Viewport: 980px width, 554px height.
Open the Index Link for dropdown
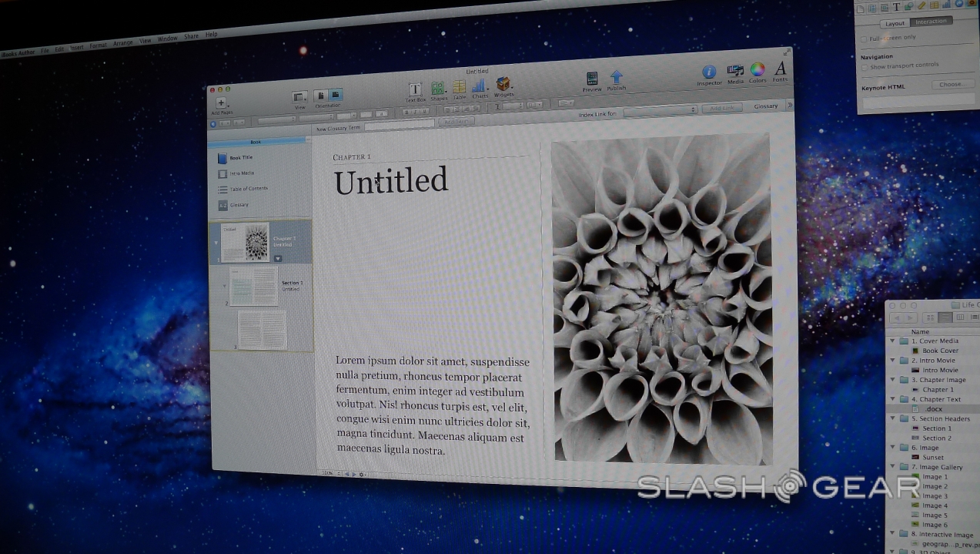660,111
